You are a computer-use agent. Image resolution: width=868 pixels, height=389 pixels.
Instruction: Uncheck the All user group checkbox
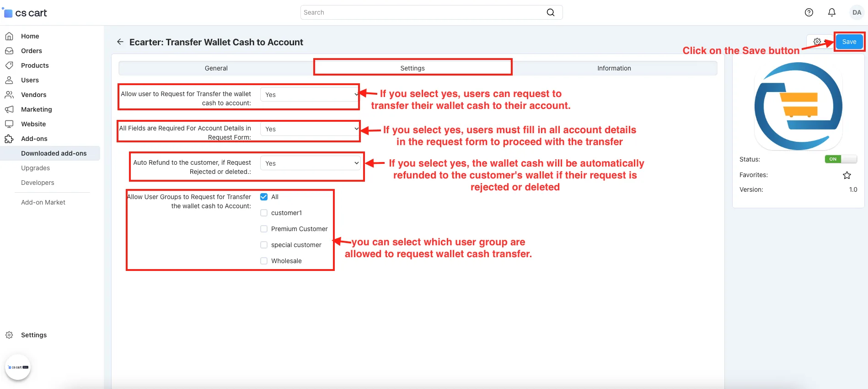pyautogui.click(x=264, y=197)
